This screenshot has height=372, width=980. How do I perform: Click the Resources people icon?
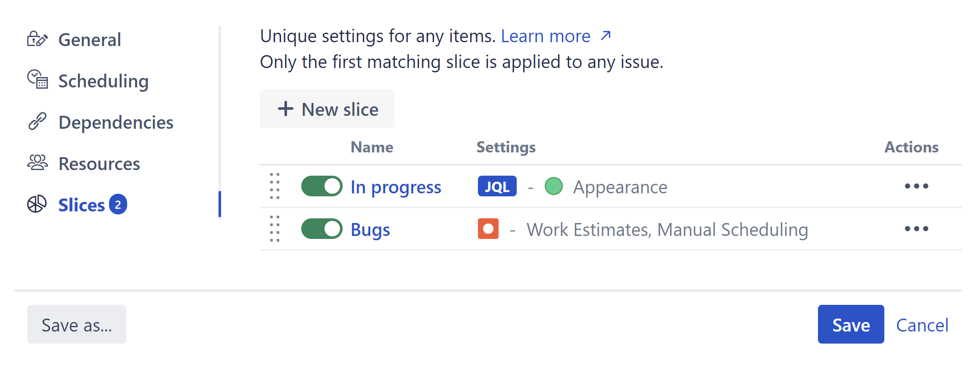(x=37, y=163)
